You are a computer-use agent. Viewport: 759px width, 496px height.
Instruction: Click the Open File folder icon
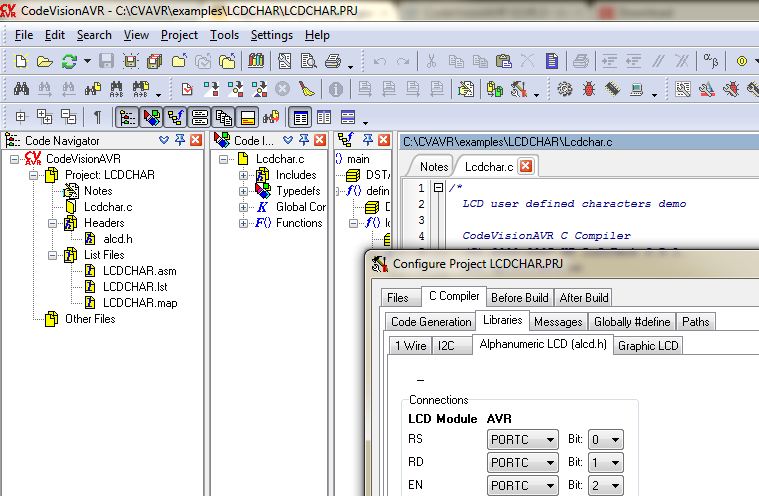45,62
